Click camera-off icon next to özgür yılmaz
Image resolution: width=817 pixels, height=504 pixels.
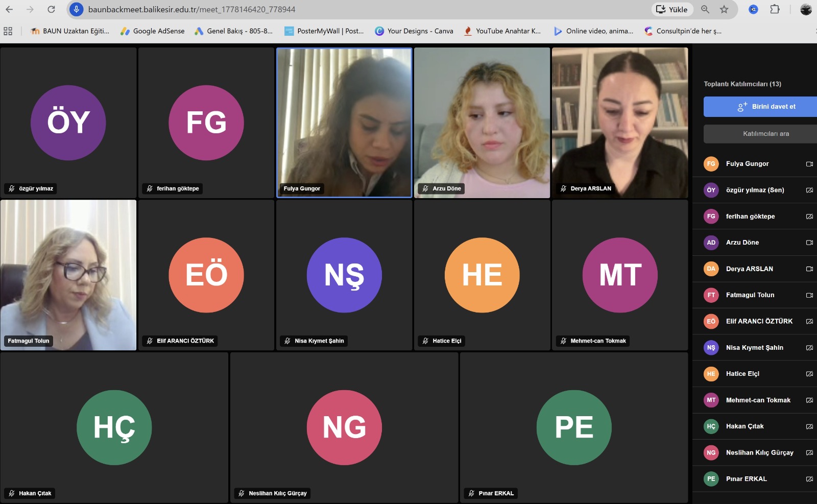coord(809,190)
